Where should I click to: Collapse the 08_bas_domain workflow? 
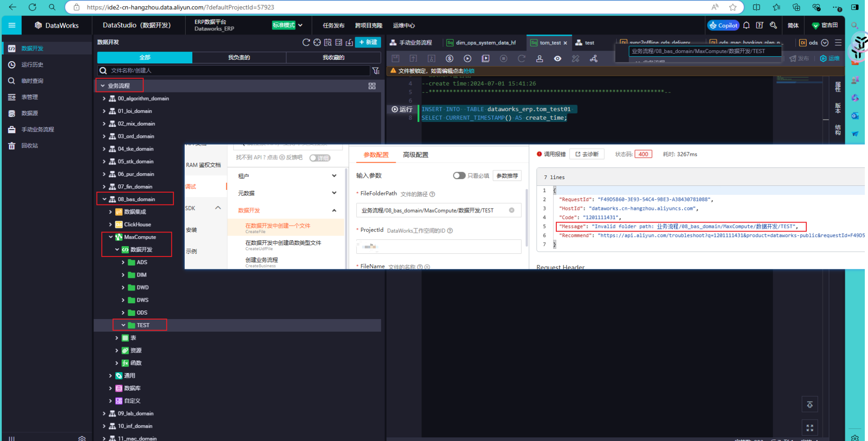coord(104,199)
